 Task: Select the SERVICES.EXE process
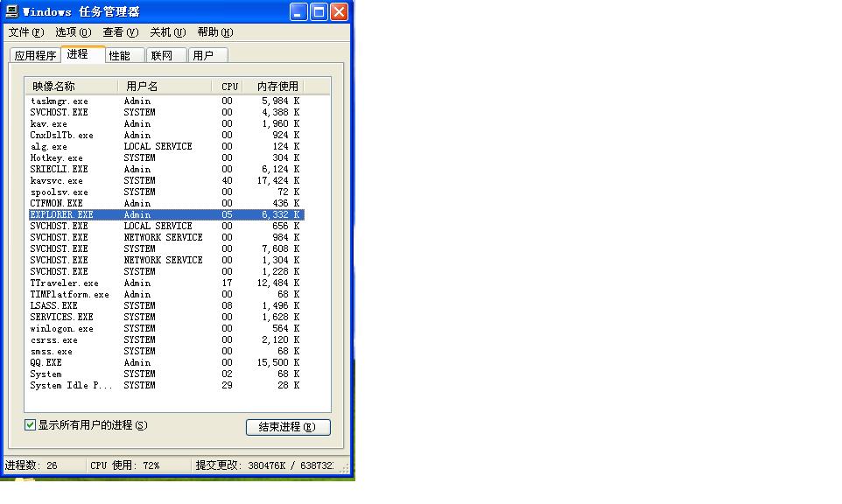(165, 318)
